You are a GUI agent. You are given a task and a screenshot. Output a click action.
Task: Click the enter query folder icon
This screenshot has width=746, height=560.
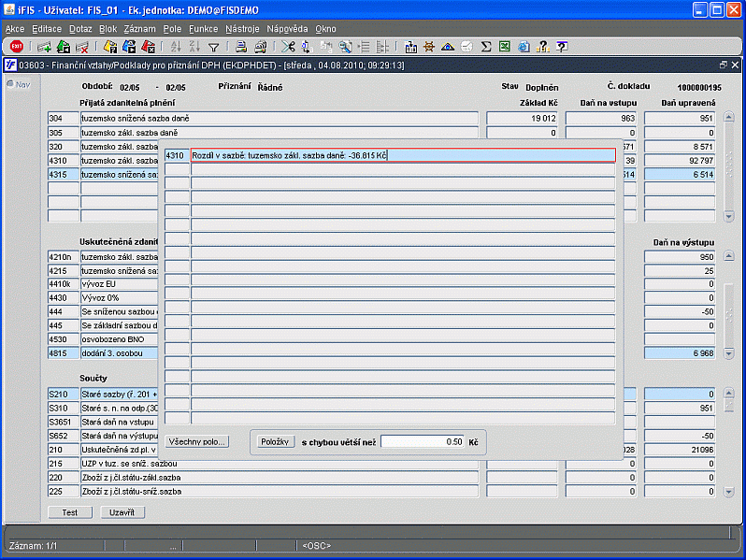tap(110, 47)
